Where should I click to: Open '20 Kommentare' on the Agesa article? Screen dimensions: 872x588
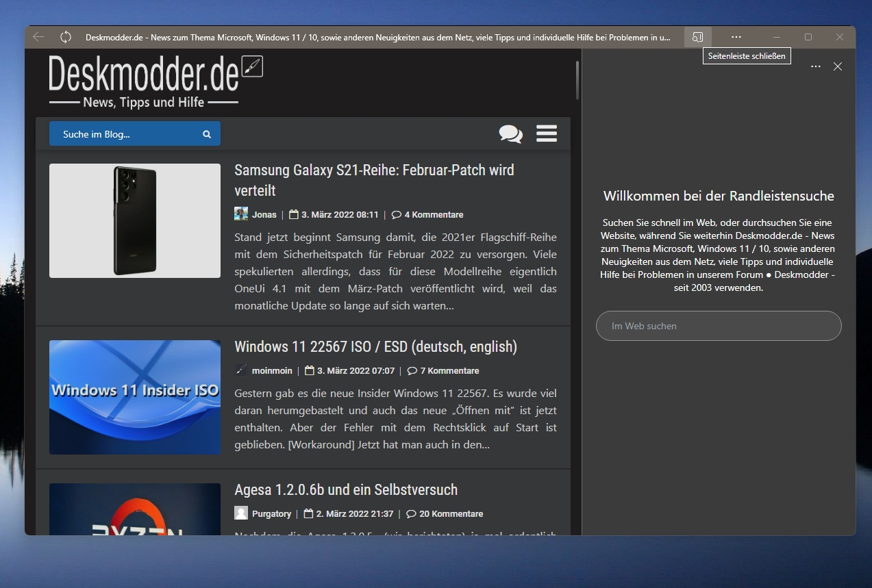pos(445,513)
